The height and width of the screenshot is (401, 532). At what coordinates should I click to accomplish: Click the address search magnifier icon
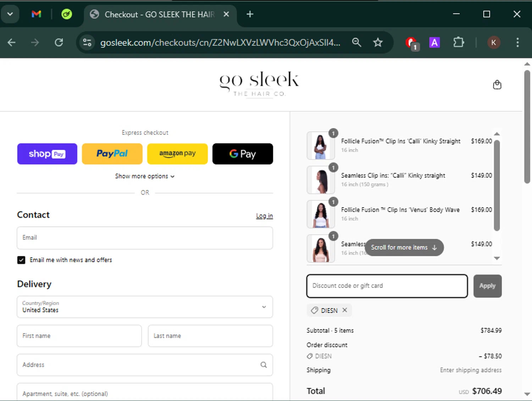tap(264, 365)
